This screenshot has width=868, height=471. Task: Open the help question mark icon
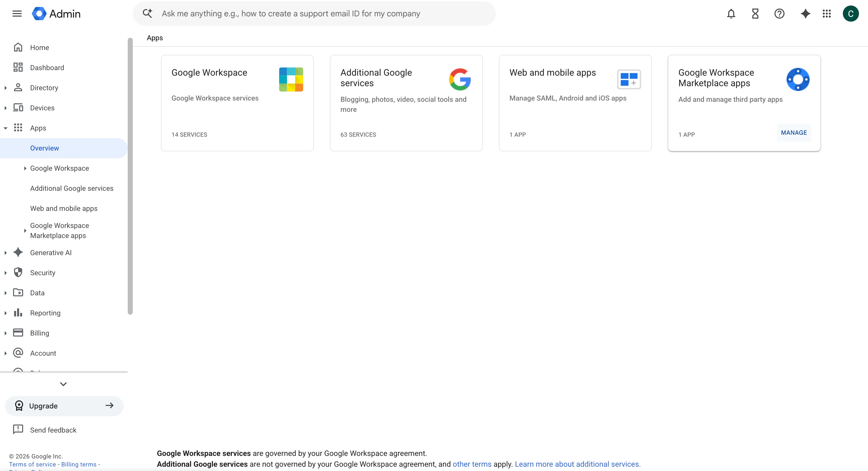coord(779,14)
